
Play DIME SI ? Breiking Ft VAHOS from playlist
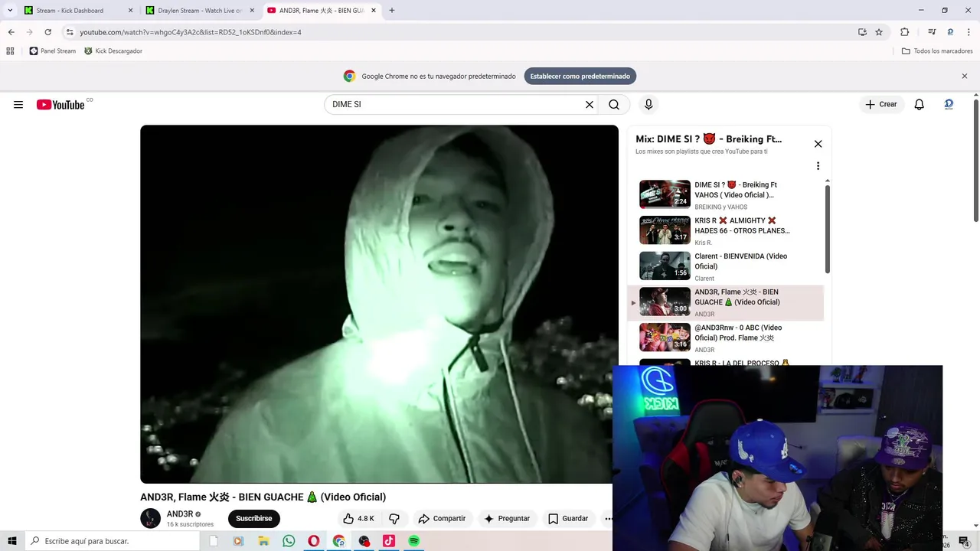pyautogui.click(x=726, y=195)
